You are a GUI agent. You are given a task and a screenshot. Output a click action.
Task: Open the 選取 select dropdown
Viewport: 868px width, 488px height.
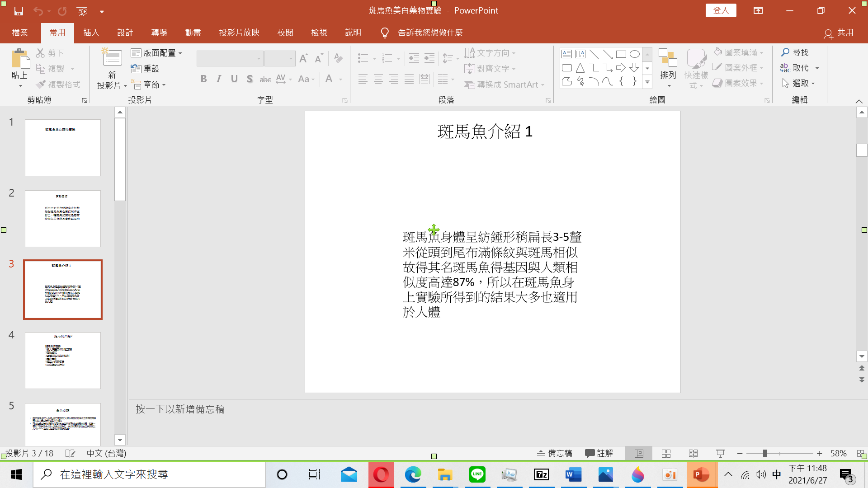(x=798, y=83)
